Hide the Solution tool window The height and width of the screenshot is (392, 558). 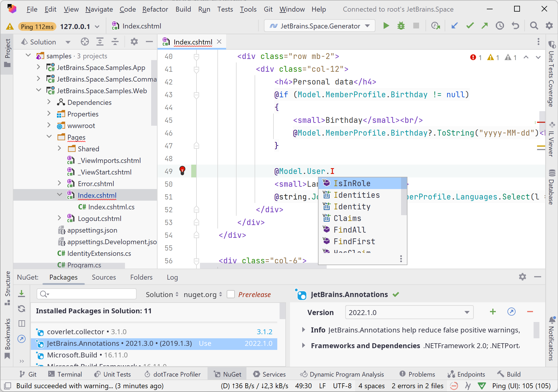coord(149,42)
